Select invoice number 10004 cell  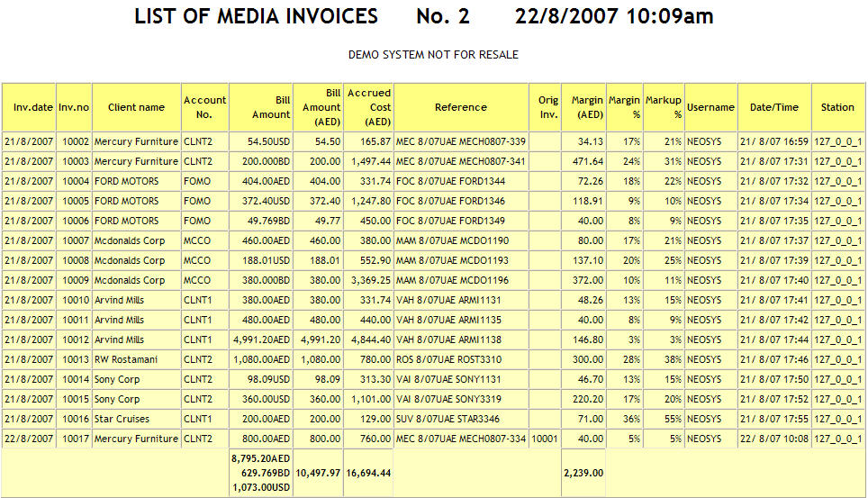[x=74, y=181]
